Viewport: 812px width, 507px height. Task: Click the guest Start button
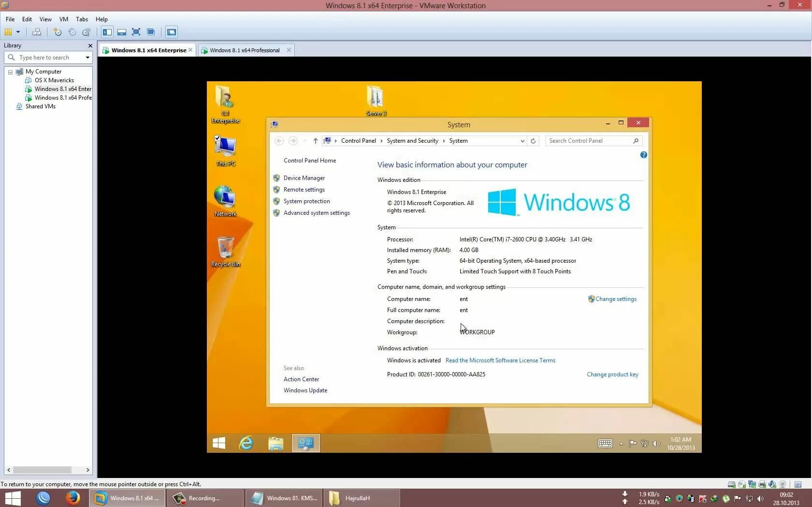pos(219,443)
